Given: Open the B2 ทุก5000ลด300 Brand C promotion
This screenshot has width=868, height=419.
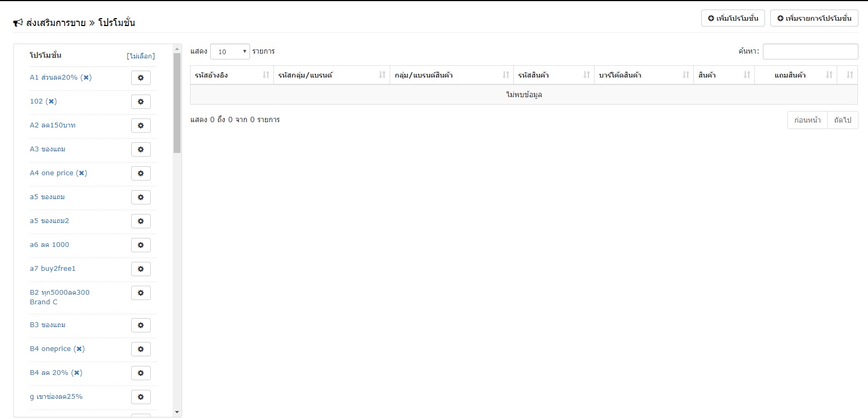Looking at the screenshot, I should [x=59, y=297].
